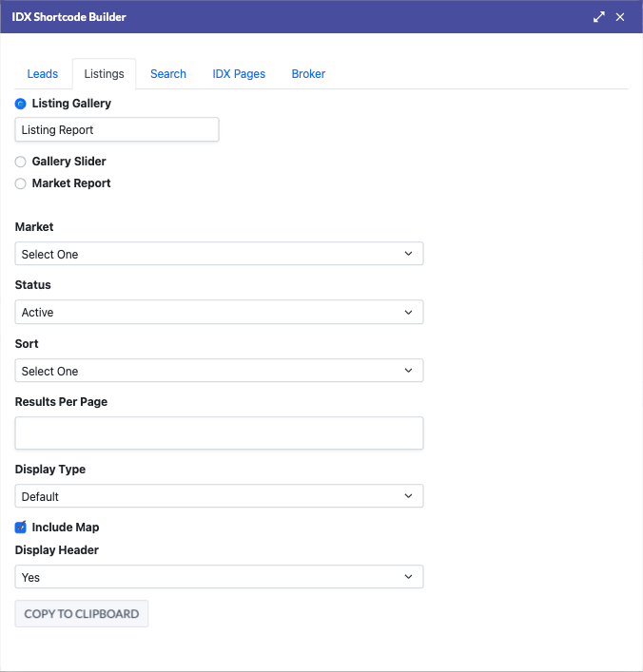
Task: Switch to the Leads tab
Action: click(43, 74)
